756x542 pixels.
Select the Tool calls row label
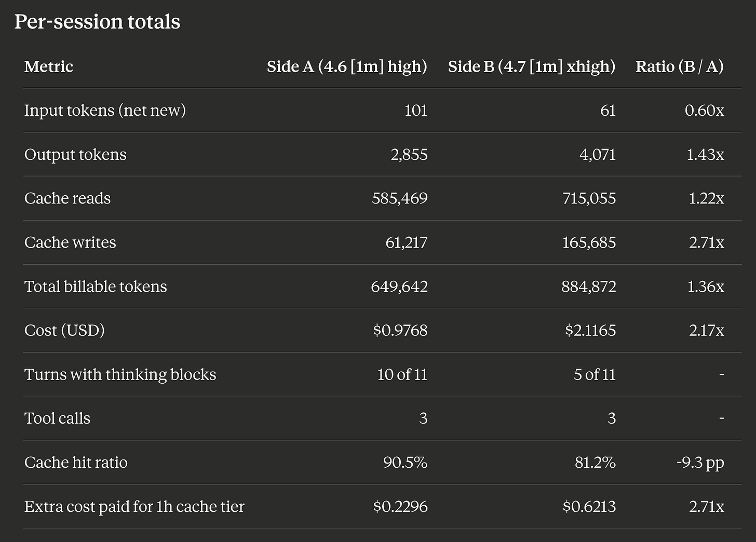57,418
